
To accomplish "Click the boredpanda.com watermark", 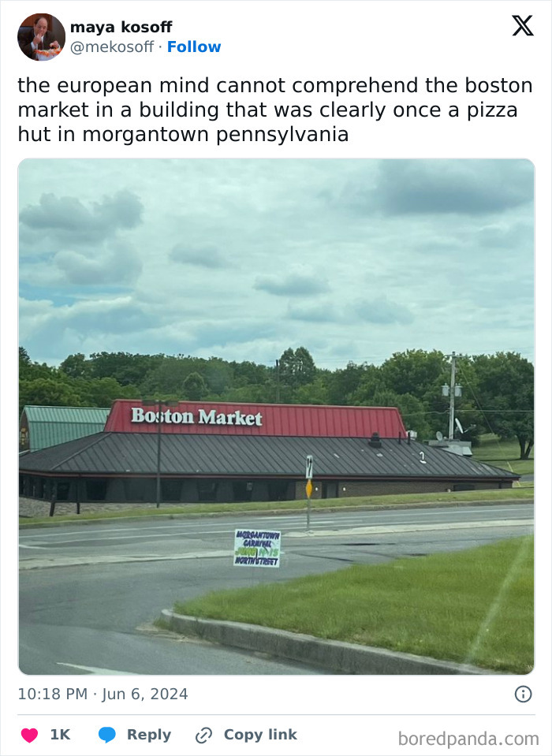I will pyautogui.click(x=468, y=739).
